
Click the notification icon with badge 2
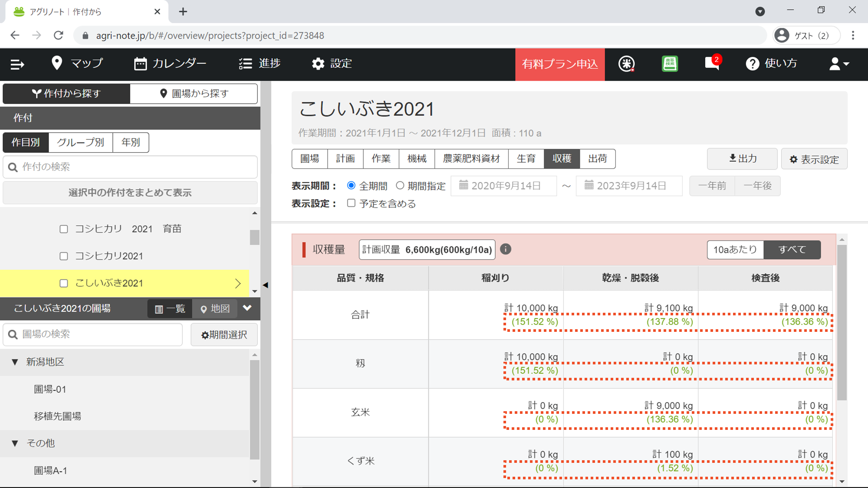[712, 63]
